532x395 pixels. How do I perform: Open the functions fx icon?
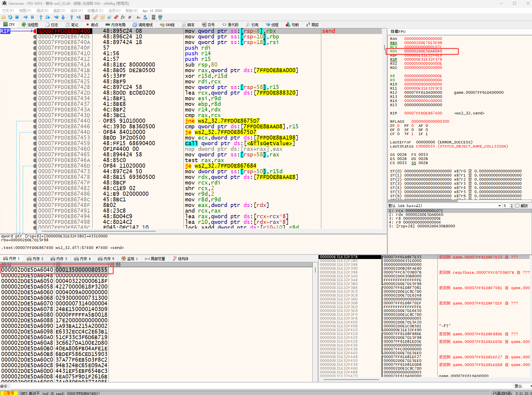(x=123, y=17)
